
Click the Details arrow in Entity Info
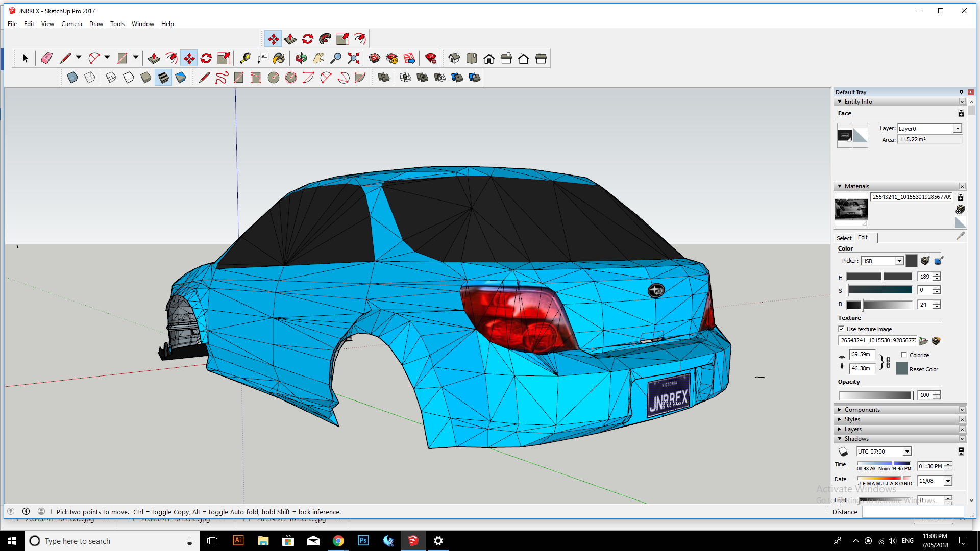pyautogui.click(x=961, y=113)
